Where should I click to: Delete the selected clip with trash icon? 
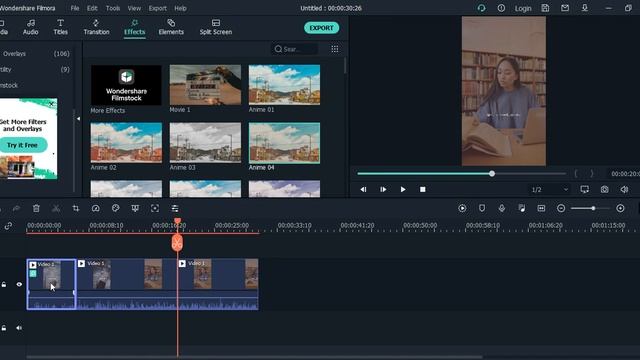pos(36,209)
